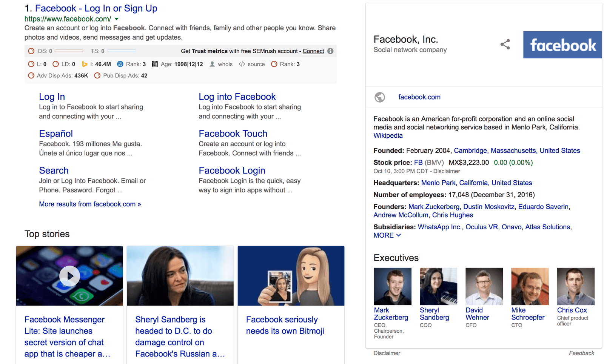
Task: Click Atlas Solutions subsidiary link
Action: [x=548, y=227]
